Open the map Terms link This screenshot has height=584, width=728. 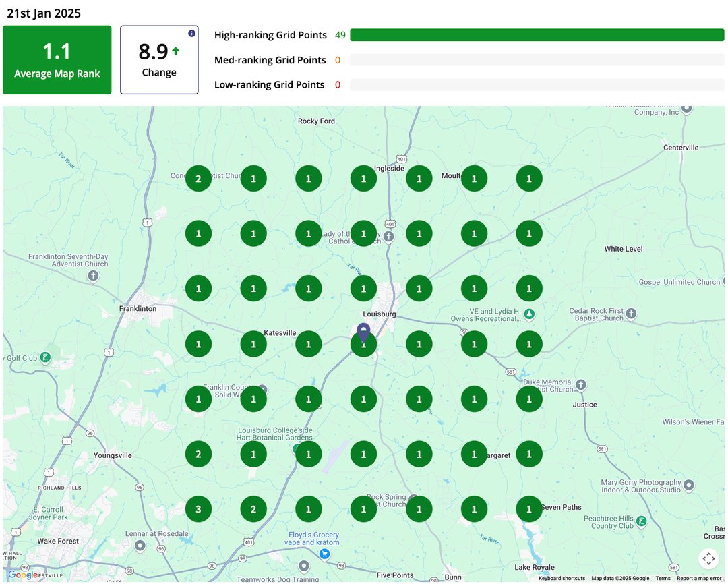663,578
